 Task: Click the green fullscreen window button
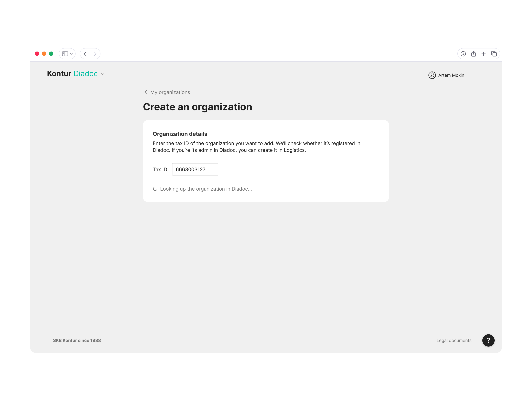(x=51, y=54)
